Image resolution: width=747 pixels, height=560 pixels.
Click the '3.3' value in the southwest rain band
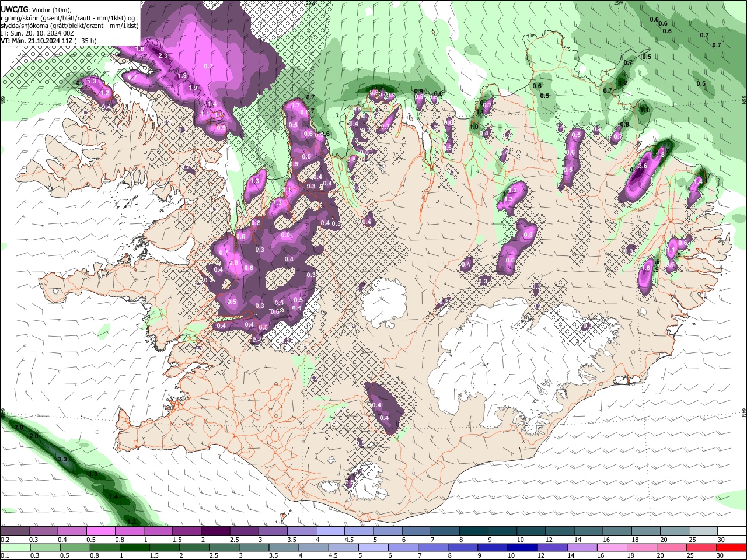pyautogui.click(x=63, y=460)
